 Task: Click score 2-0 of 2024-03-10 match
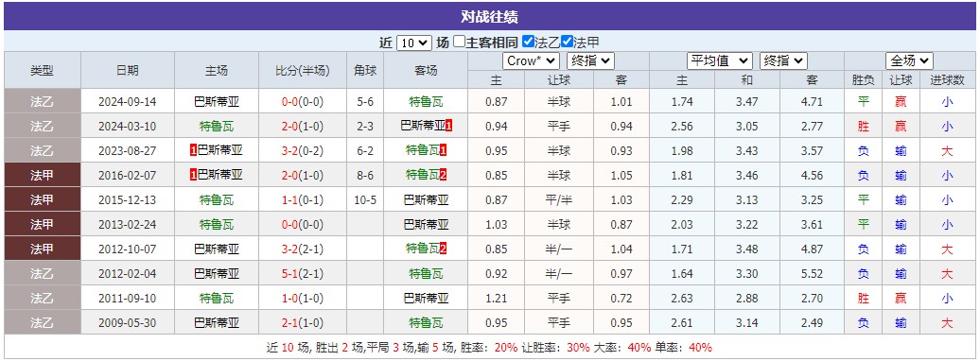[x=291, y=127]
